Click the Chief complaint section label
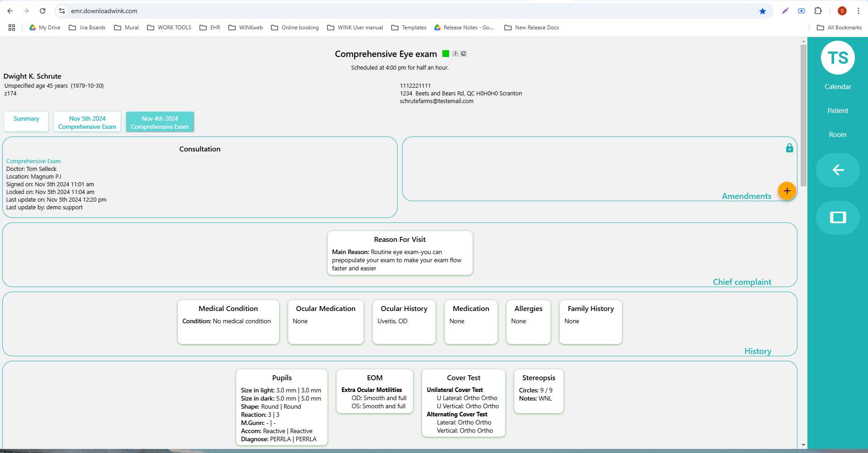 (742, 282)
